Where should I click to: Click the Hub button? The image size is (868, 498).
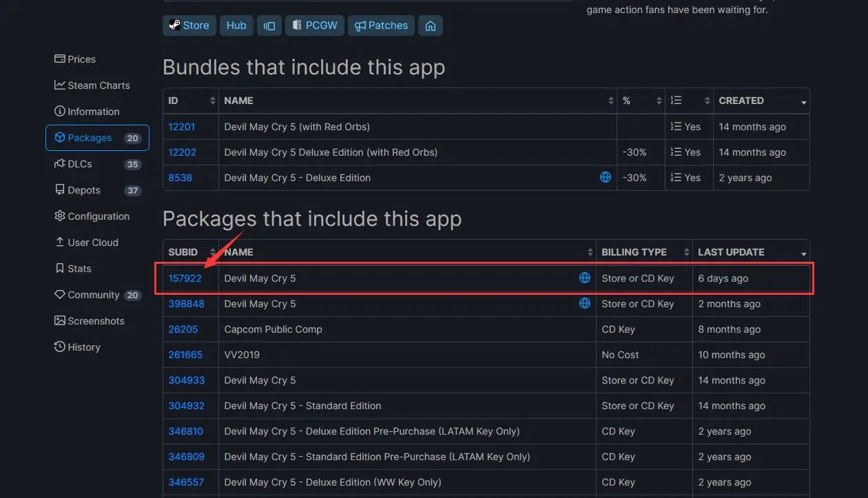(236, 25)
